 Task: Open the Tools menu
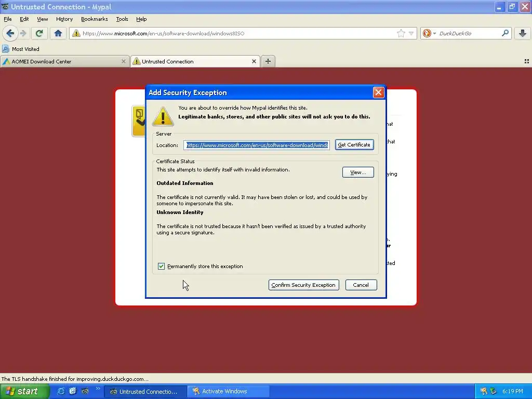pyautogui.click(x=122, y=19)
